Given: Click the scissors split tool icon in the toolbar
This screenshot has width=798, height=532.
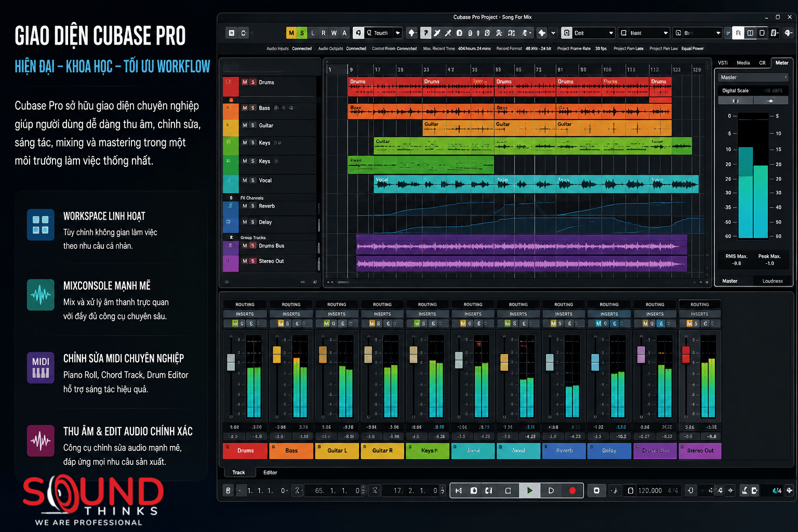Looking at the screenshot, I should (448, 33).
